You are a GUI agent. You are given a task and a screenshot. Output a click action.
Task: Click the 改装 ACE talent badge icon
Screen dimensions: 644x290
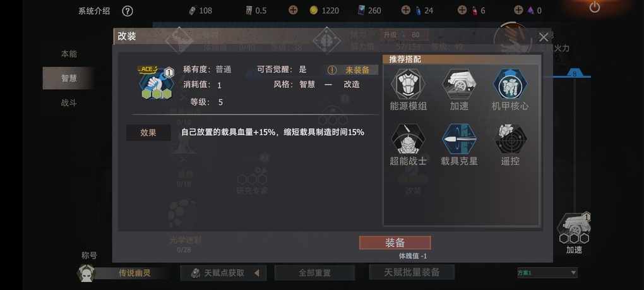pyautogui.click(x=155, y=83)
